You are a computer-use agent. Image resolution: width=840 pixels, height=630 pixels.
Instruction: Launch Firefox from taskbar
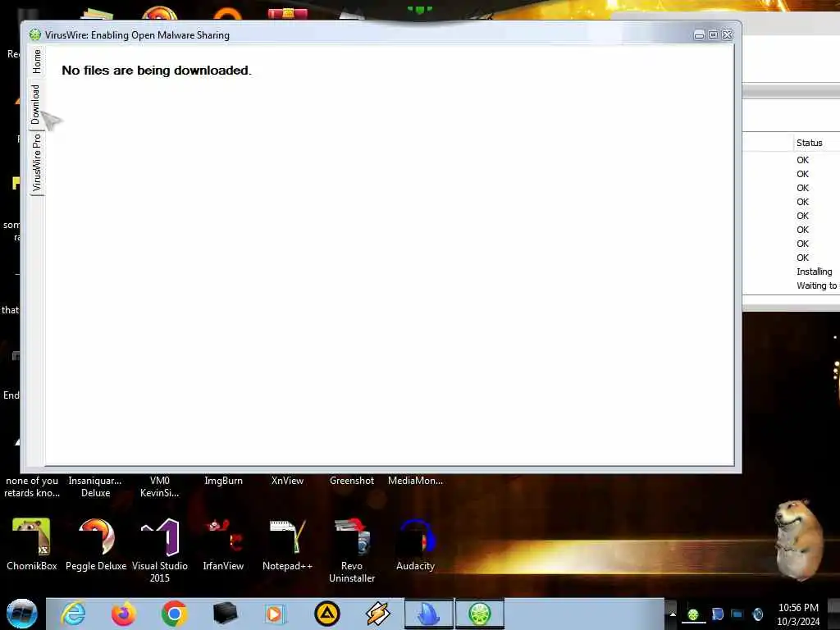point(123,614)
